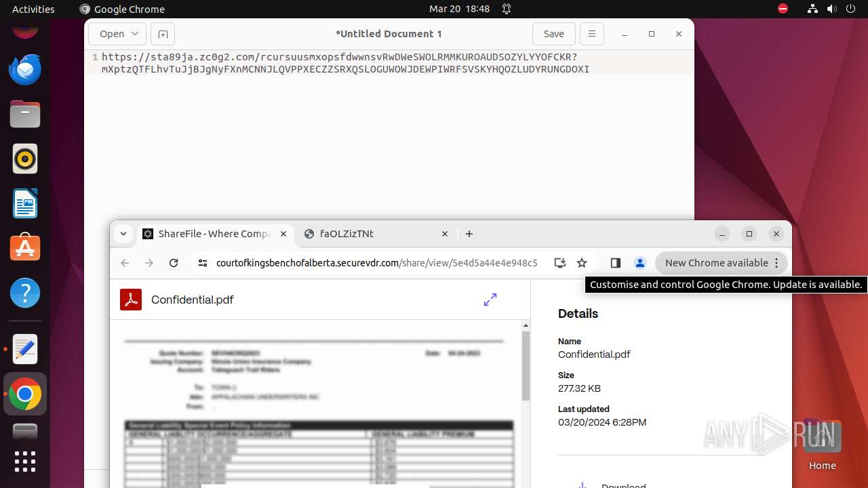Maximize the Chrome window
The height and width of the screenshot is (488, 868).
tap(749, 234)
